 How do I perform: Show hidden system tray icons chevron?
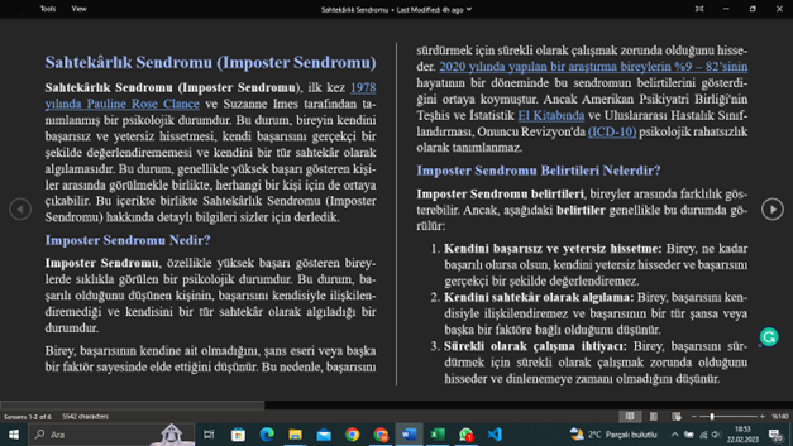click(675, 434)
